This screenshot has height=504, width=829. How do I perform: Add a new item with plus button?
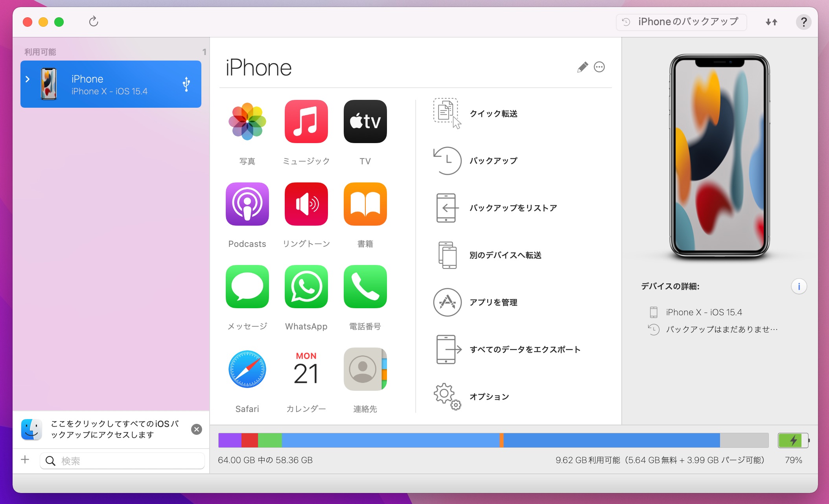pyautogui.click(x=25, y=460)
